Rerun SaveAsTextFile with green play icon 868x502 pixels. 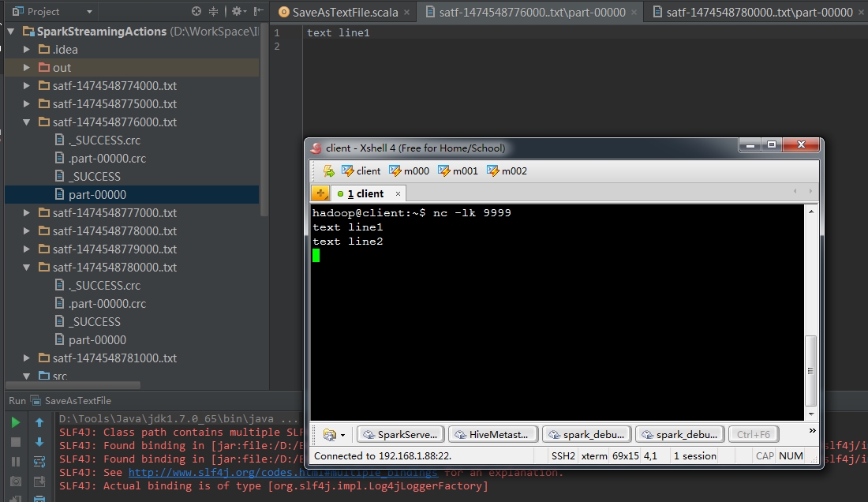click(16, 422)
